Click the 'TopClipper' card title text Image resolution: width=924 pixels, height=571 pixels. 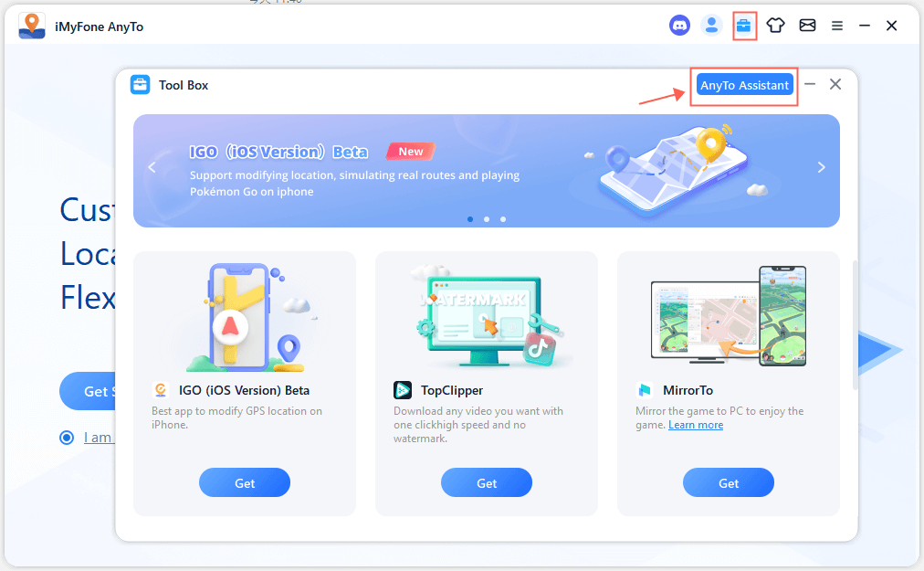pyautogui.click(x=452, y=390)
